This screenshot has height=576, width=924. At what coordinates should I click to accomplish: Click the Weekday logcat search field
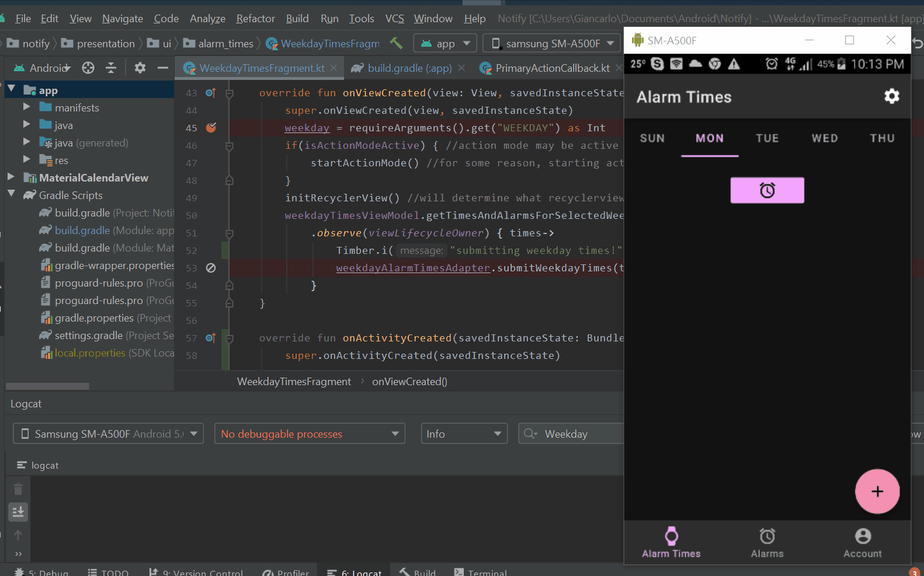[x=571, y=434]
